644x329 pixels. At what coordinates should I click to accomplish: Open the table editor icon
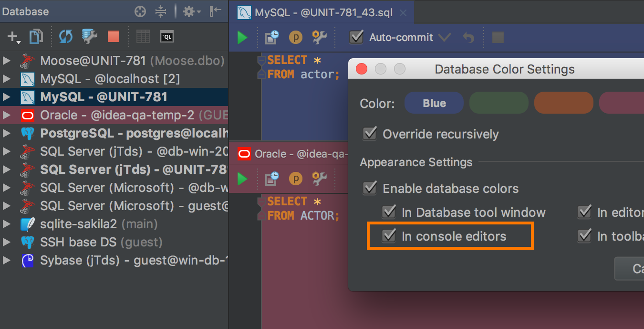[x=143, y=37]
